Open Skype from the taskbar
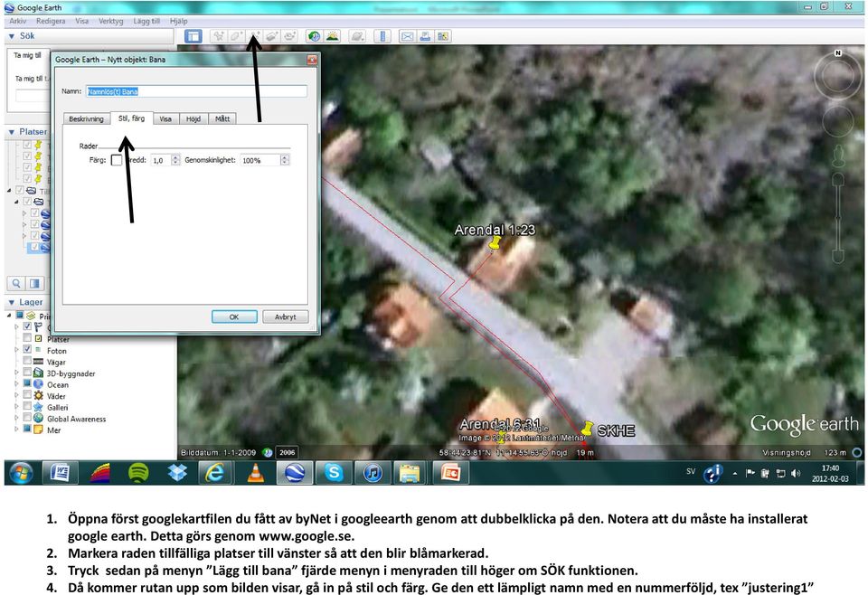The width and height of the screenshot is (868, 595). click(x=334, y=473)
